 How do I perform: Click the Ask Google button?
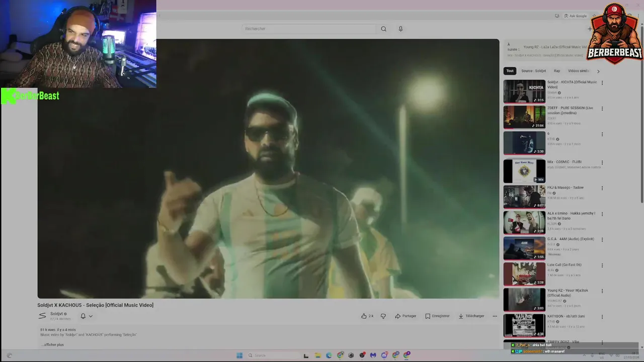point(575,16)
